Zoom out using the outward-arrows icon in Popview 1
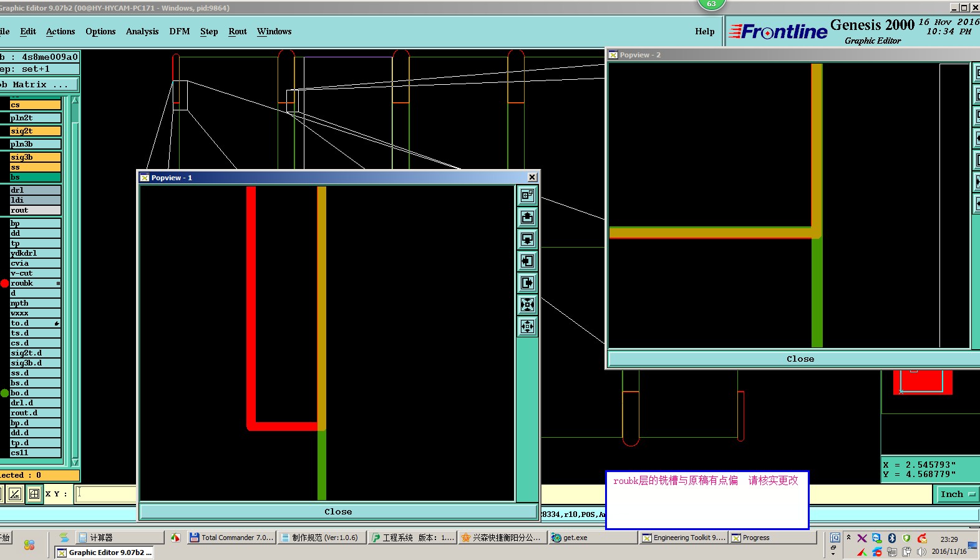This screenshot has height=560, width=980. (527, 327)
